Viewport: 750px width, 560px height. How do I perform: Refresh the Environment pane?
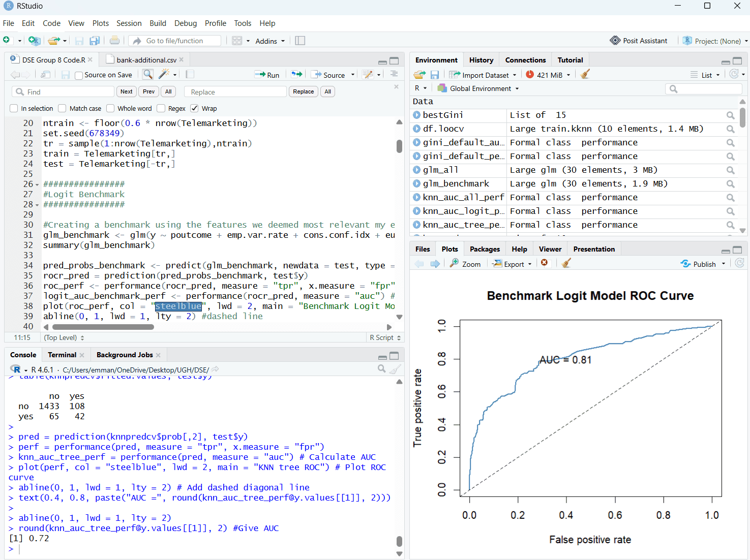pyautogui.click(x=734, y=74)
